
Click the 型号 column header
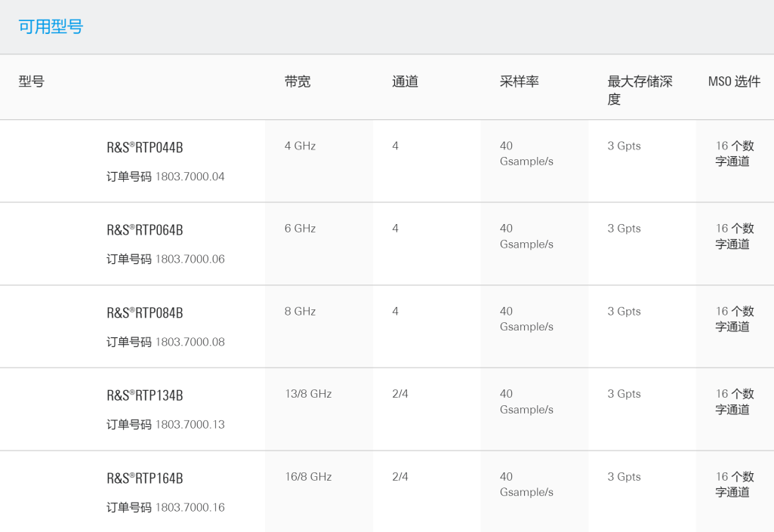point(32,81)
